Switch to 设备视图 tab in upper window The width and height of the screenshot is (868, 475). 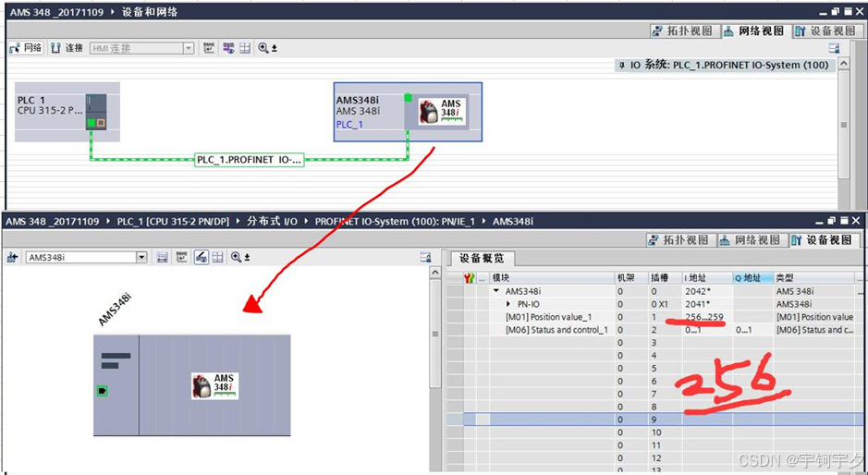pyautogui.click(x=825, y=31)
